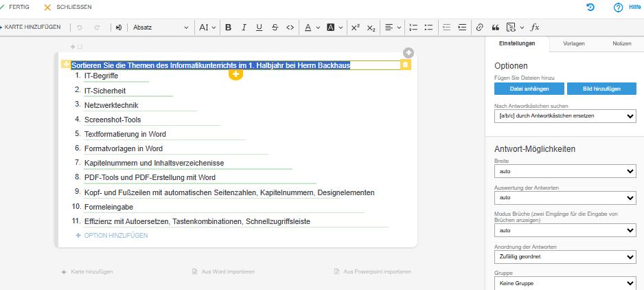This screenshot has width=644, height=290.
Task: Insert a numbered list
Action: pos(413,27)
